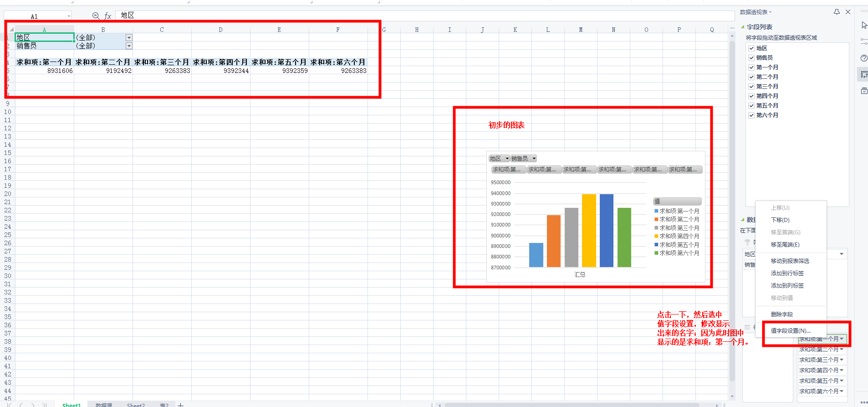868x407 pixels.
Task: Uncheck the 第六个月 field checkbox
Action: point(751,115)
